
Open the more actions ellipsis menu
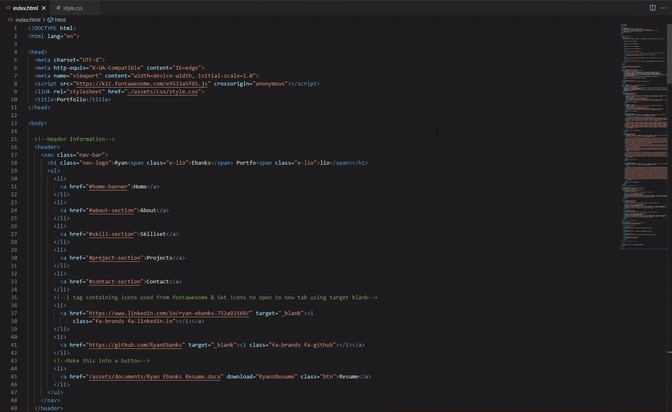click(663, 8)
